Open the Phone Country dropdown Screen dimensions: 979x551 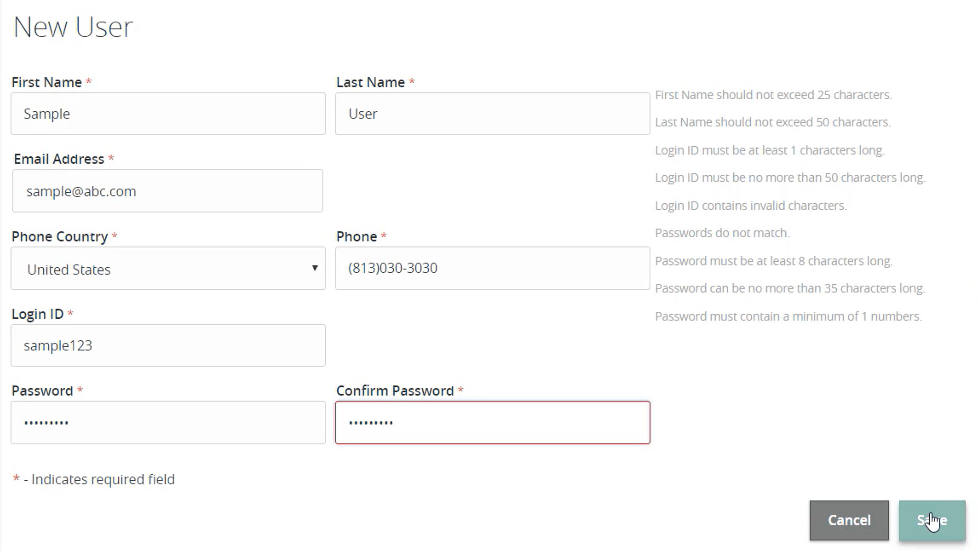point(168,269)
